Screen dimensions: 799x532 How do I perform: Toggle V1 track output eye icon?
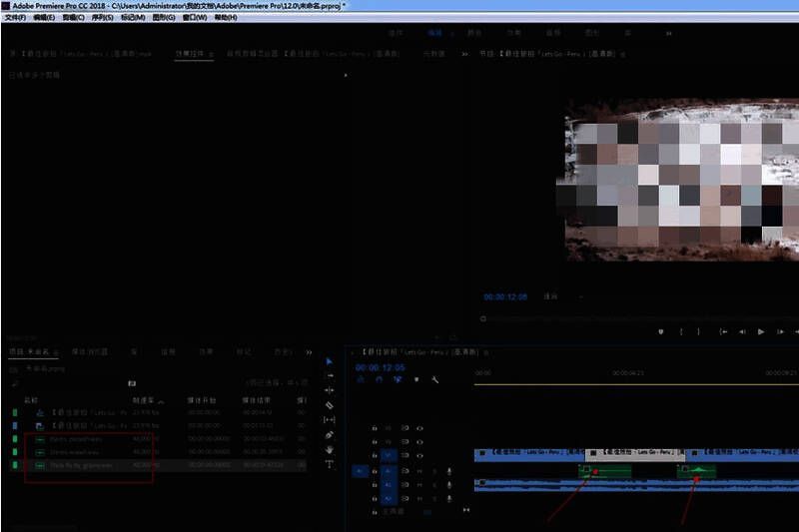pyautogui.click(x=420, y=455)
